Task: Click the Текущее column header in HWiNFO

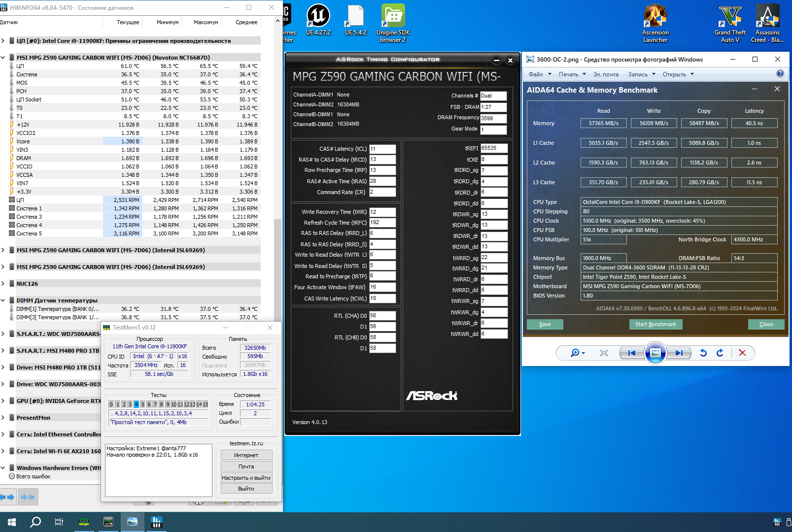Action: [x=128, y=22]
